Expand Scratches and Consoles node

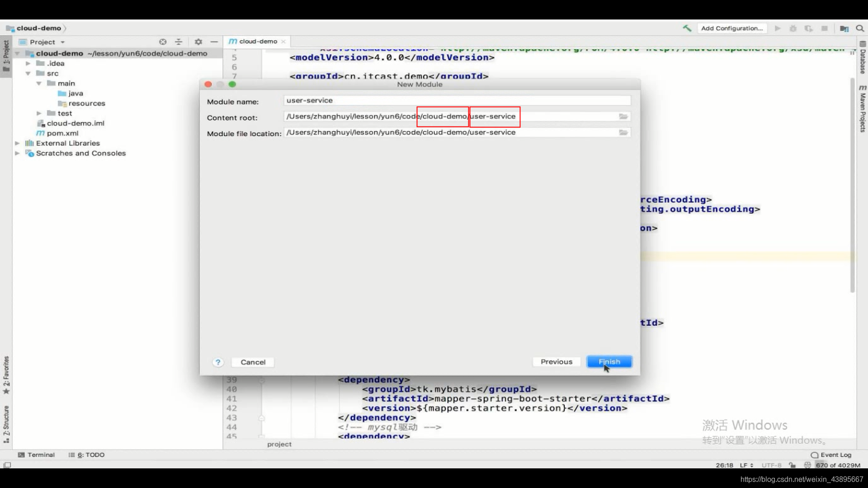17,153
